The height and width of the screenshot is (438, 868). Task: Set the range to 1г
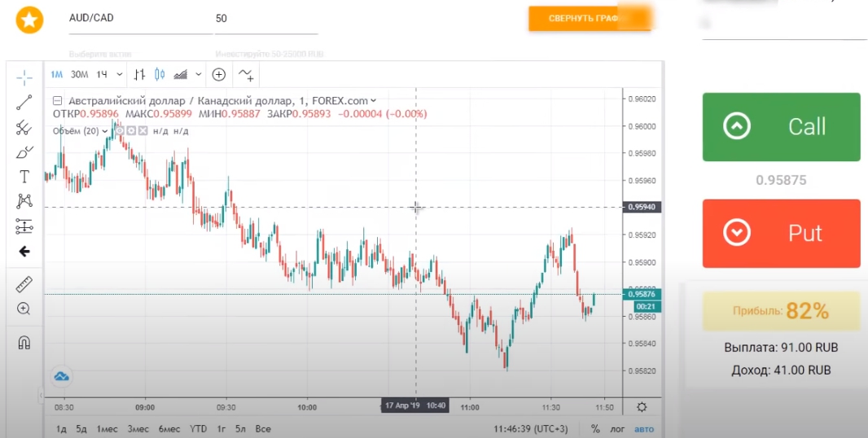pos(221,428)
